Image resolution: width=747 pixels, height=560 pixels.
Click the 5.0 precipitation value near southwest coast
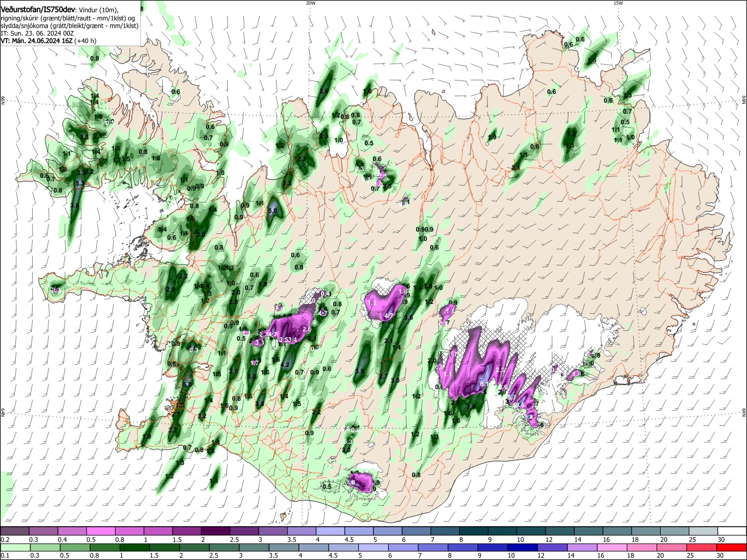coord(187,384)
